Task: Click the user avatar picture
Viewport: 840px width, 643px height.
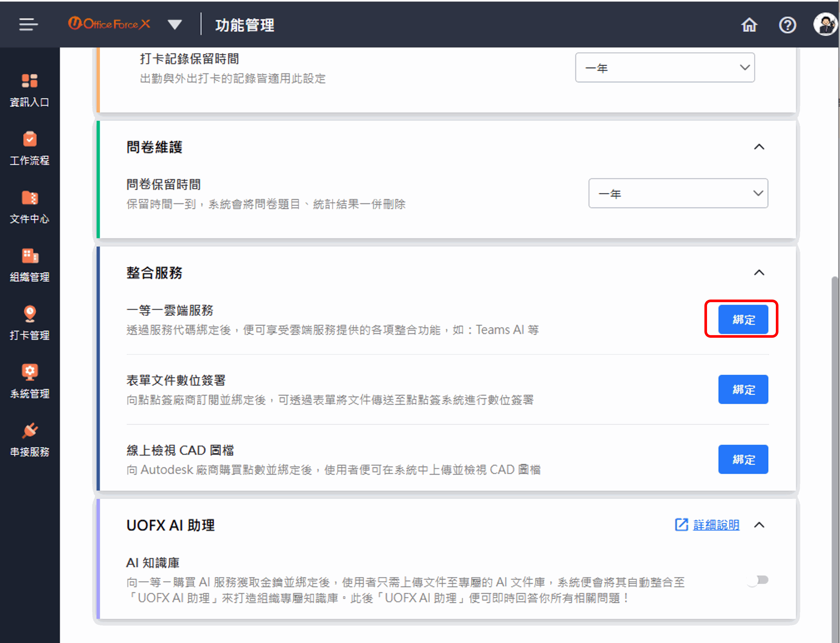Action: click(x=825, y=24)
